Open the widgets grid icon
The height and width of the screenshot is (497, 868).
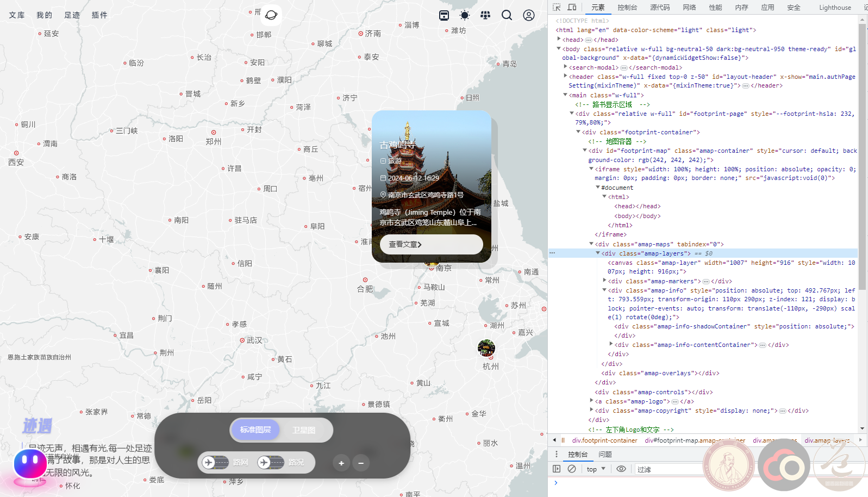click(x=485, y=15)
